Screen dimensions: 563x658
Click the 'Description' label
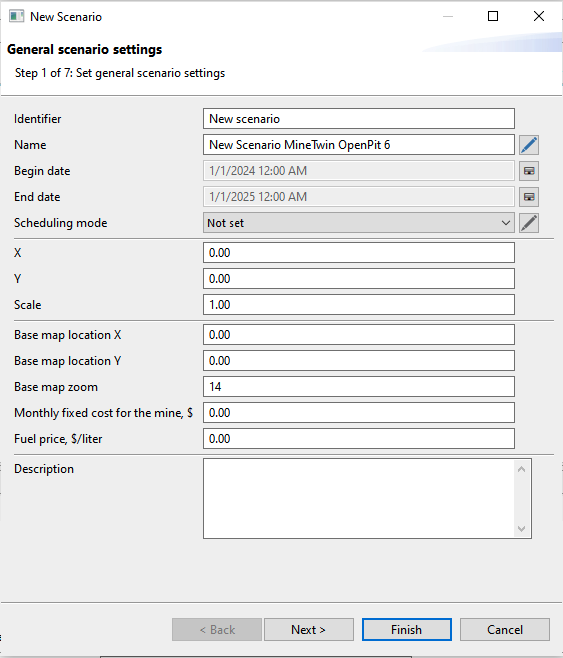[x=44, y=469]
